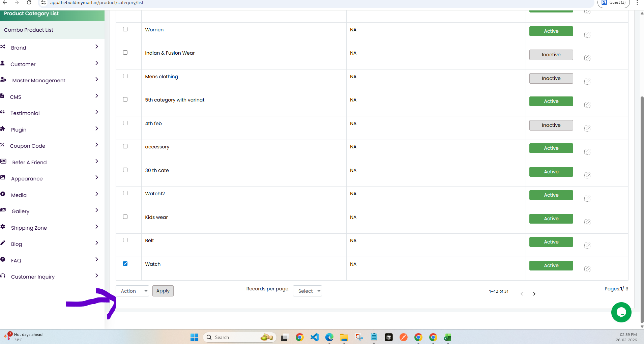Edit 5th category with varinat row
644x344 pixels.
click(x=587, y=105)
